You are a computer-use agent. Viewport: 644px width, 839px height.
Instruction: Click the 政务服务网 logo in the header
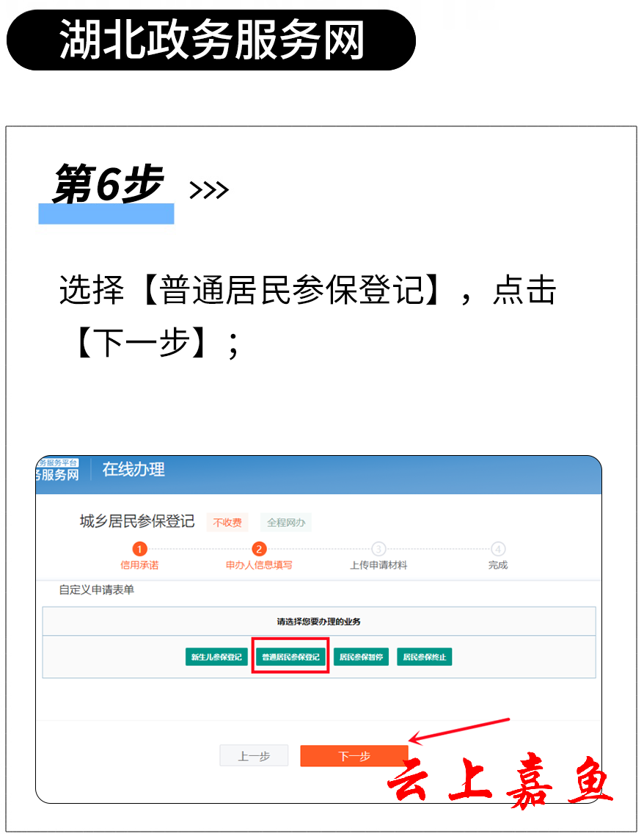[x=57, y=470]
